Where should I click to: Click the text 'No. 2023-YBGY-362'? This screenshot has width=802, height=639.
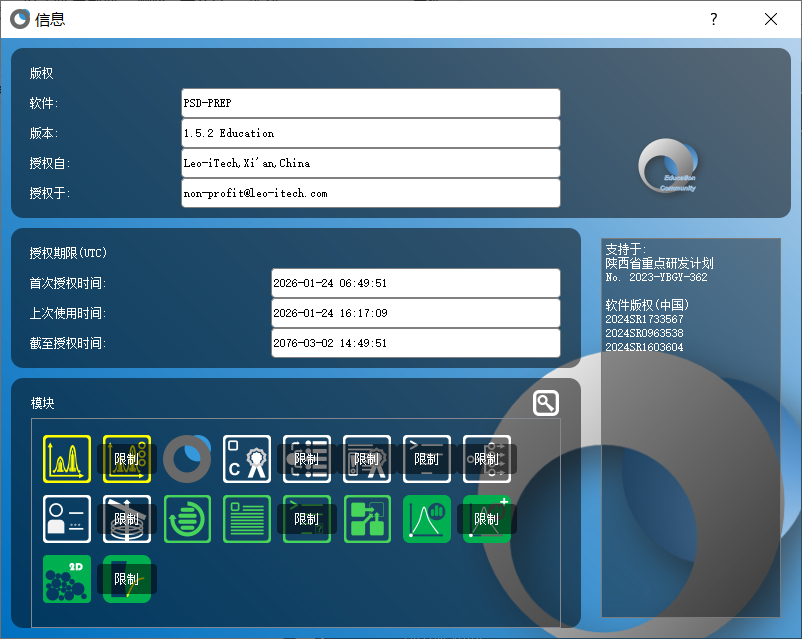pos(656,277)
